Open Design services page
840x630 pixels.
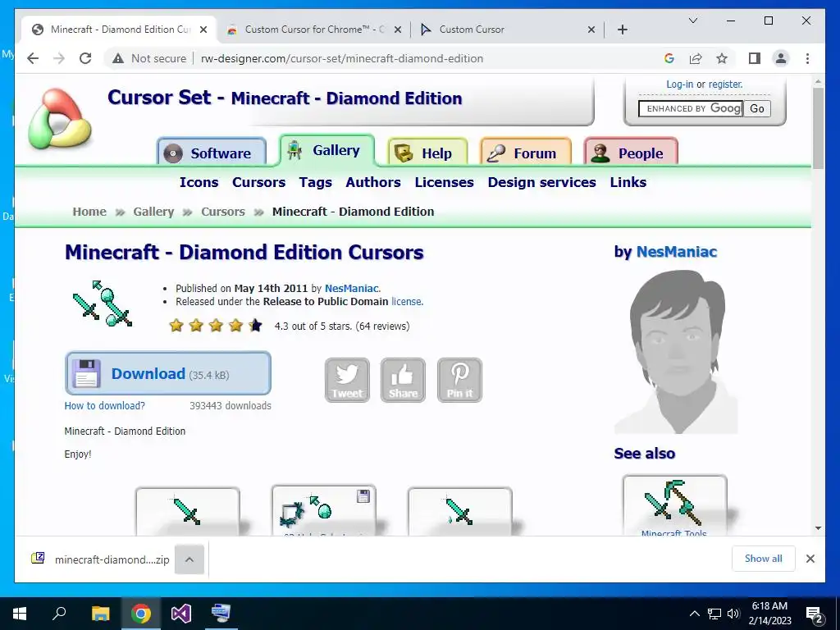click(541, 182)
